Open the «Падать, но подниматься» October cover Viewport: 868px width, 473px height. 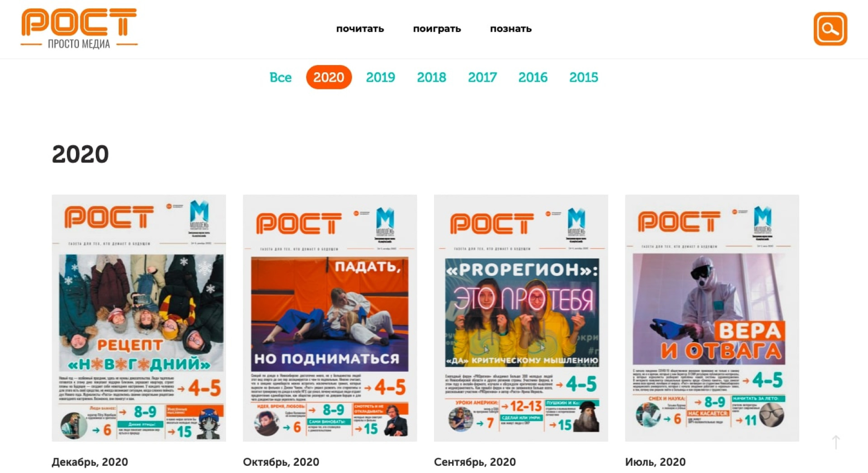pyautogui.click(x=330, y=318)
